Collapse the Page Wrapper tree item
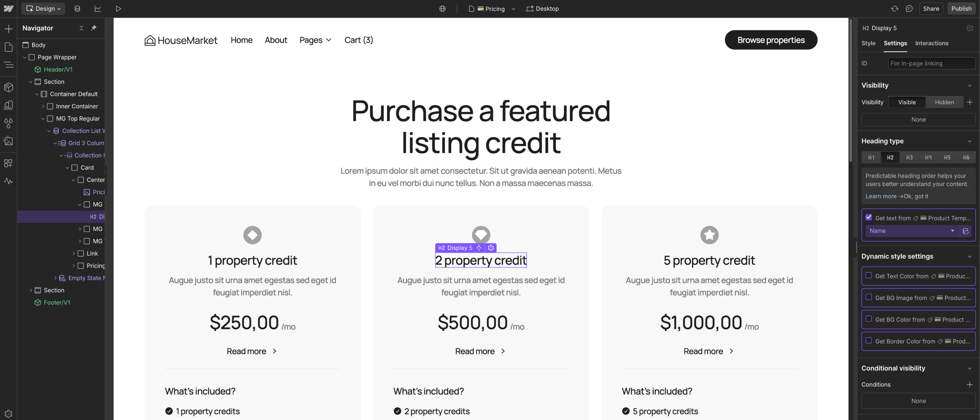980x420 pixels. pyautogui.click(x=24, y=57)
